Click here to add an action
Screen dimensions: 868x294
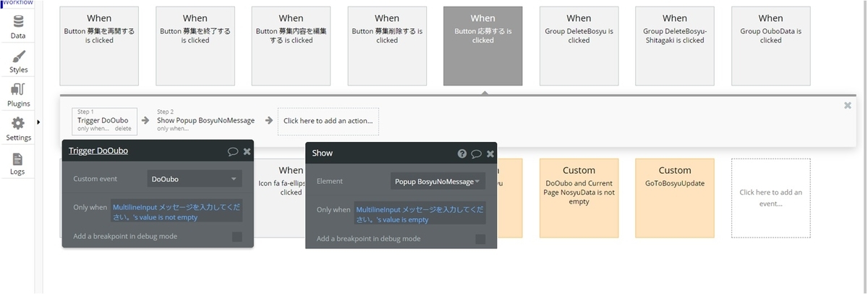(x=328, y=121)
